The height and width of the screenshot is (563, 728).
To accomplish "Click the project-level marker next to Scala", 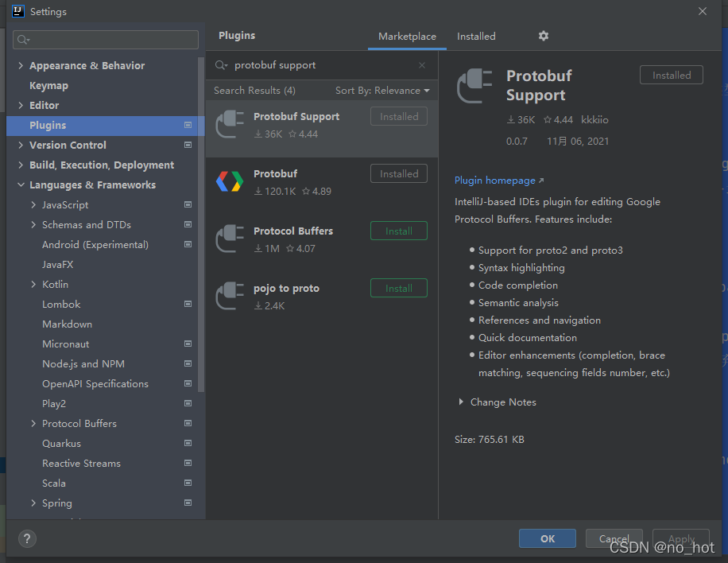I will 188,483.
